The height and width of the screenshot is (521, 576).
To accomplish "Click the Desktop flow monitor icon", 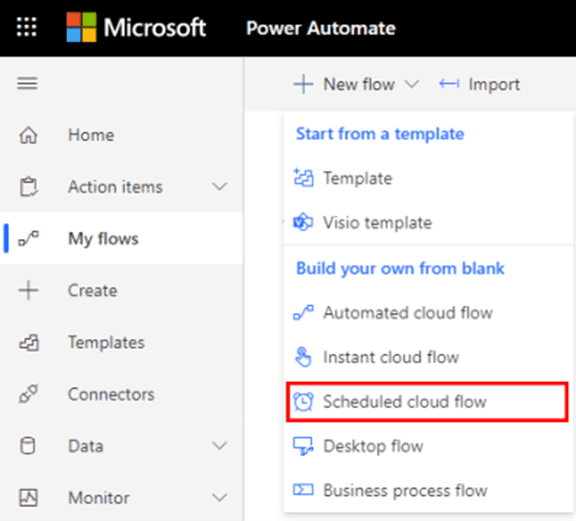I will (x=303, y=446).
